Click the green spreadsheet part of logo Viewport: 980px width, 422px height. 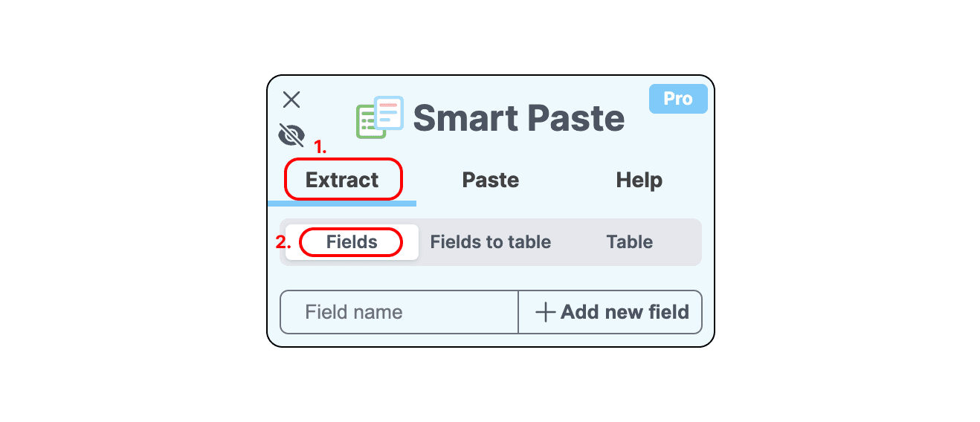[366, 122]
